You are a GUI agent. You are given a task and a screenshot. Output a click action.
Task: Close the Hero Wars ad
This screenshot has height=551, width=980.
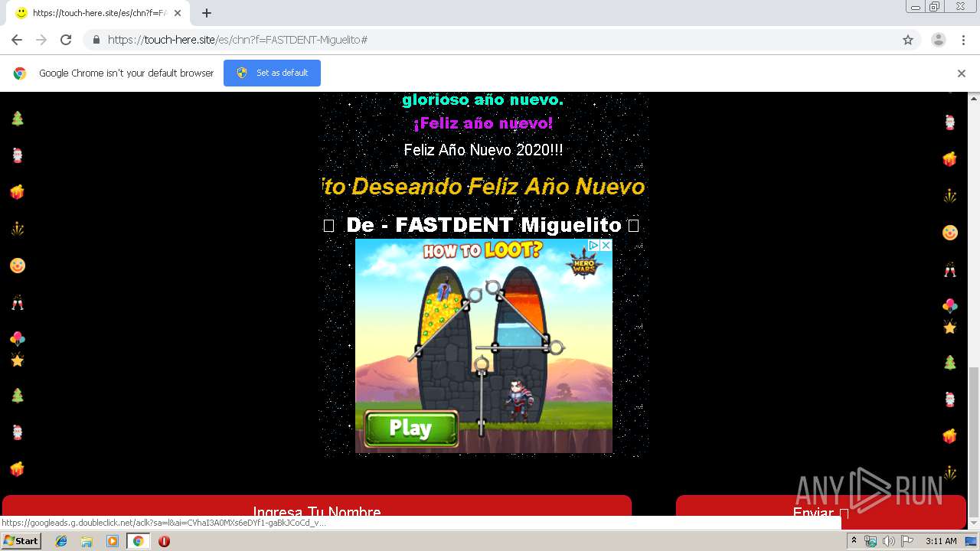[606, 245]
